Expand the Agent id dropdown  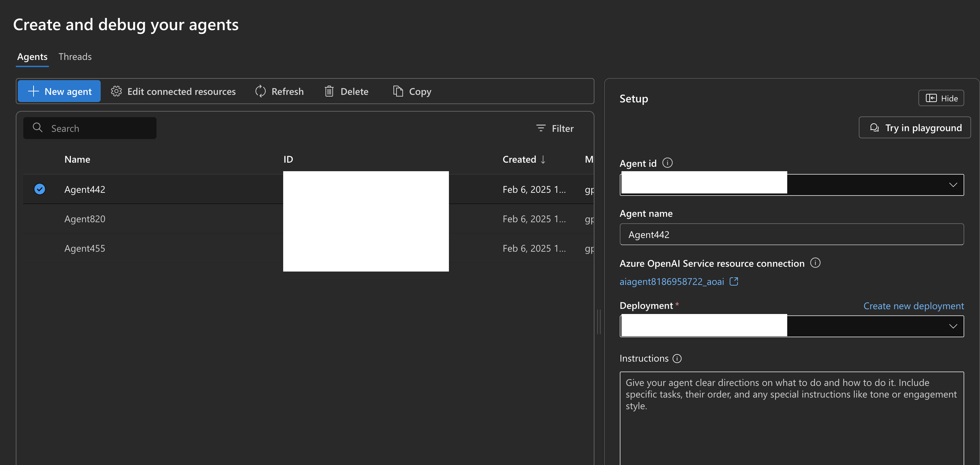953,185
